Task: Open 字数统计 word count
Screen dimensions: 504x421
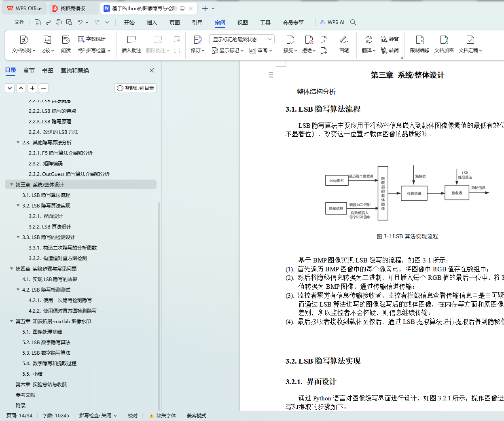Action: pos(92,39)
